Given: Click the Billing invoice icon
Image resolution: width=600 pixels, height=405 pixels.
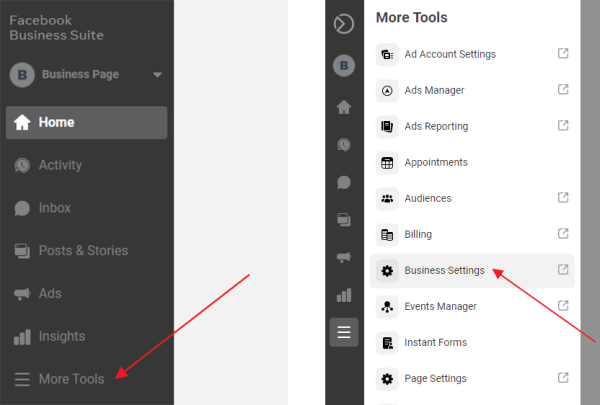Looking at the screenshot, I should point(387,235).
